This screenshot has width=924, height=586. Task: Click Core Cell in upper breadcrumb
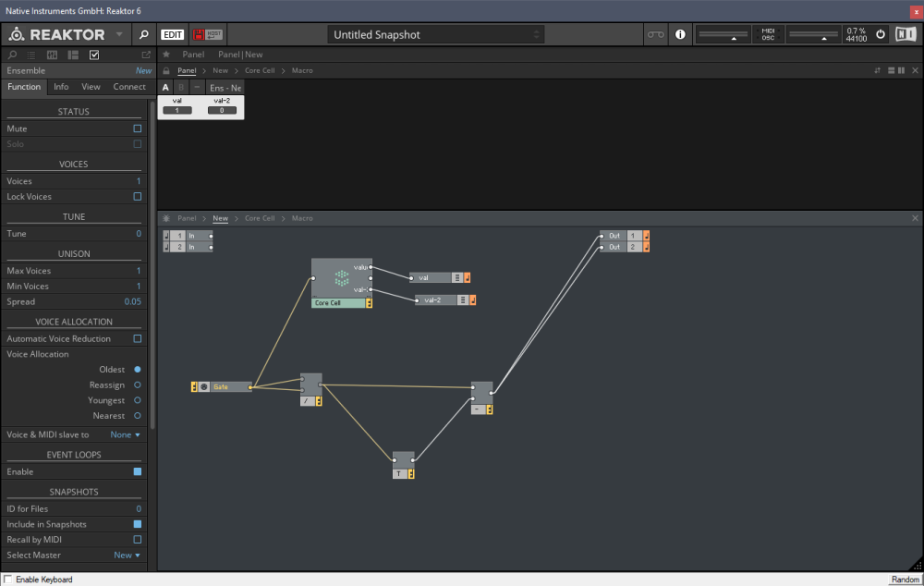[260, 70]
